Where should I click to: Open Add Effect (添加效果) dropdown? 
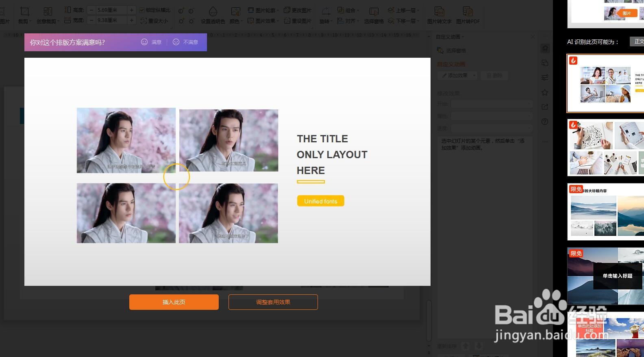click(457, 76)
